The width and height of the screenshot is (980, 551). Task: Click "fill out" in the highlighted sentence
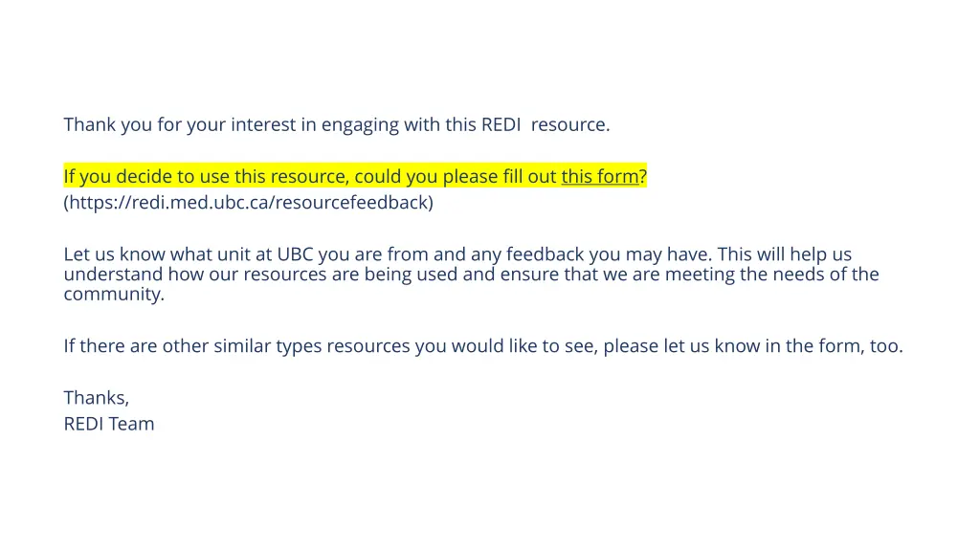click(528, 176)
